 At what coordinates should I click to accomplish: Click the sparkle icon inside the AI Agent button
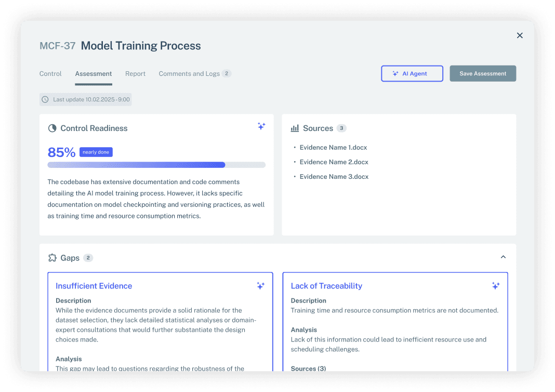pyautogui.click(x=396, y=73)
